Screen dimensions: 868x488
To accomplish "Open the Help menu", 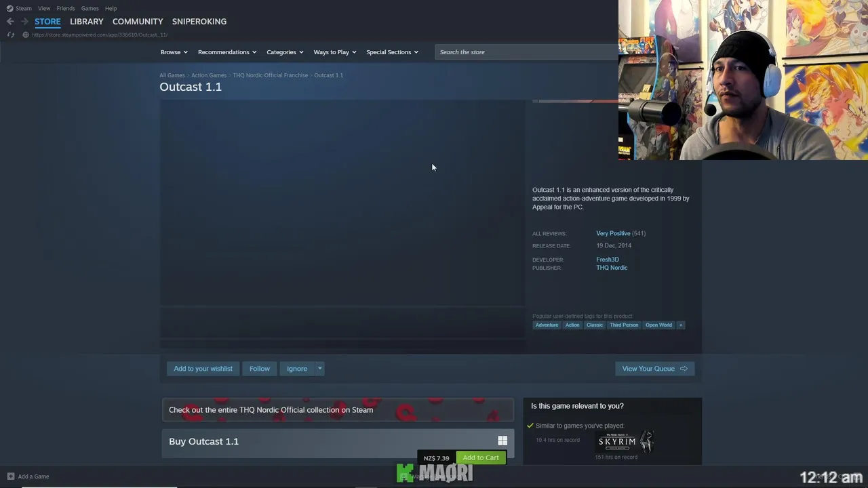I will (111, 8).
